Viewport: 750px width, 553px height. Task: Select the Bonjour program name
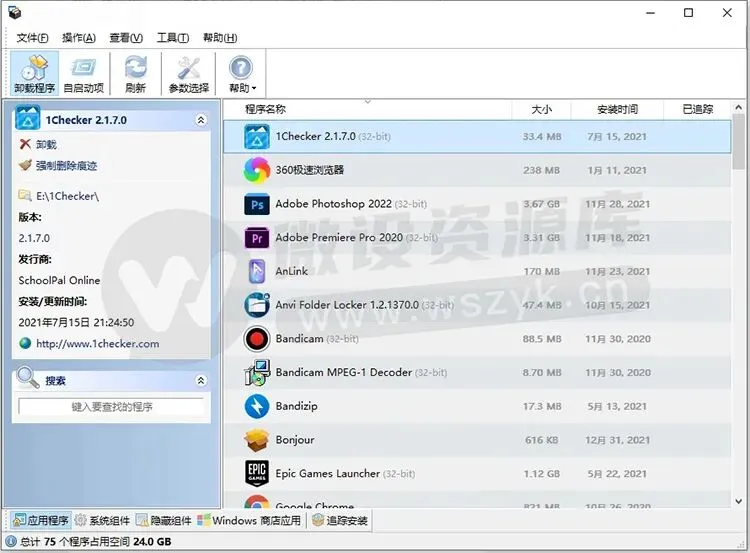(x=295, y=440)
